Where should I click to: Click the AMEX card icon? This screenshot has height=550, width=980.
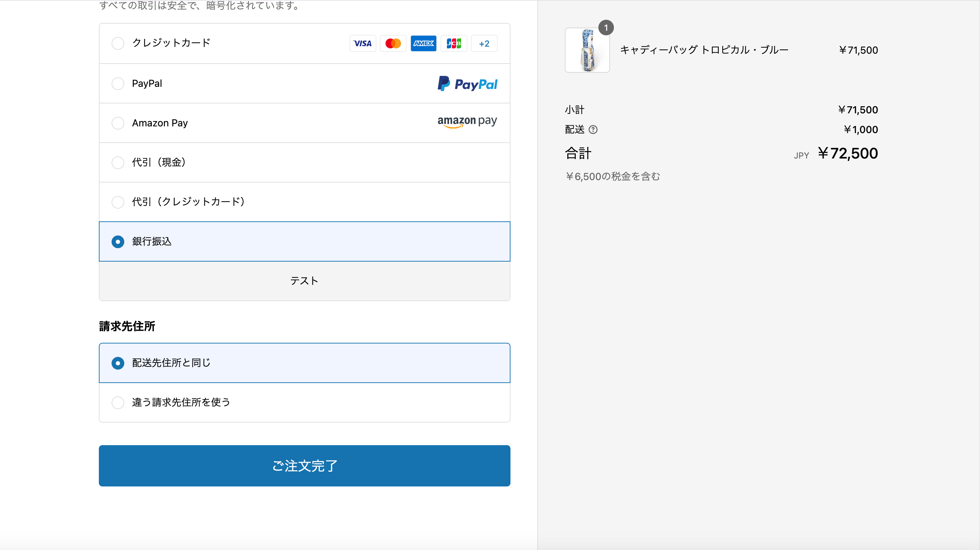423,43
